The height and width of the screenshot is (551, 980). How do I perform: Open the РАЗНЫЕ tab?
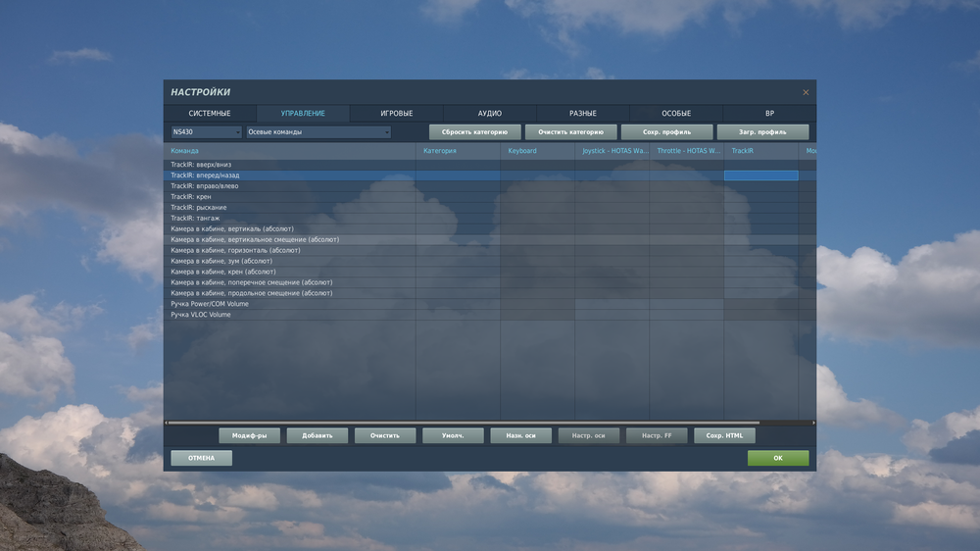tap(582, 113)
